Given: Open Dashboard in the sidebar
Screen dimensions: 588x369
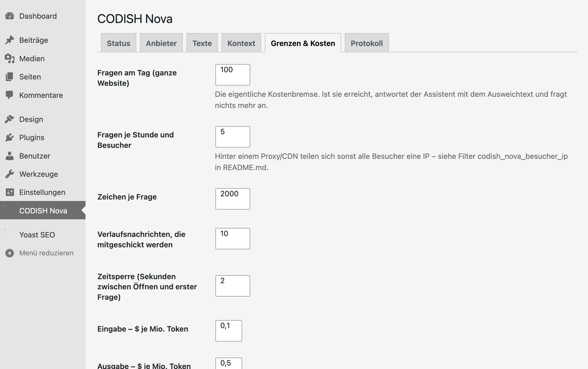Looking at the screenshot, I should point(43,16).
